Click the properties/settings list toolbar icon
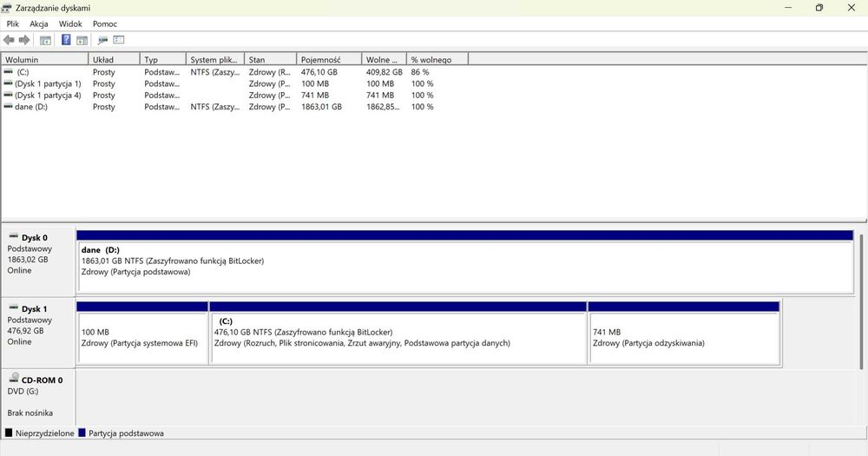The height and width of the screenshot is (456, 868). (x=119, y=40)
